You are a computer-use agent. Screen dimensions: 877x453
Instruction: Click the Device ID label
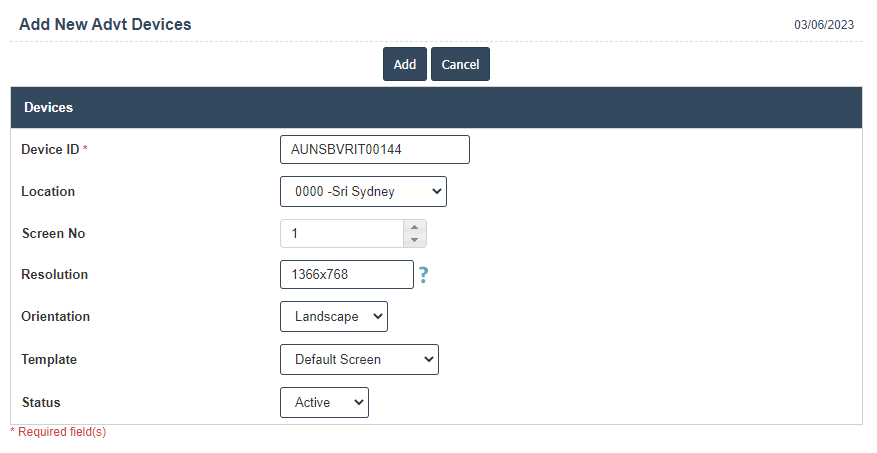tap(50, 149)
